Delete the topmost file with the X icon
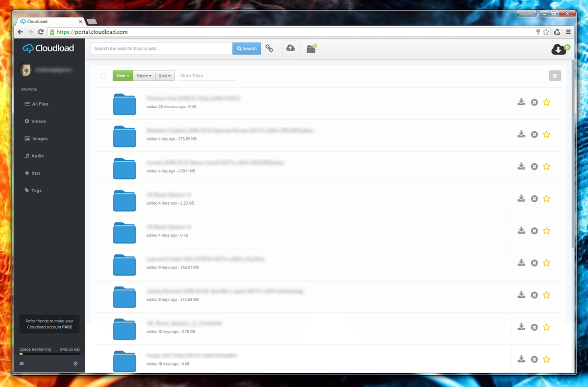Viewport: 588px width, 387px height. [534, 102]
